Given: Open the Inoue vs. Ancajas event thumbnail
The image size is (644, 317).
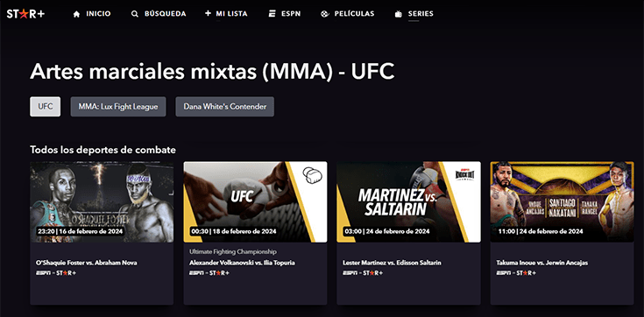Looking at the screenshot, I should 563,201.
